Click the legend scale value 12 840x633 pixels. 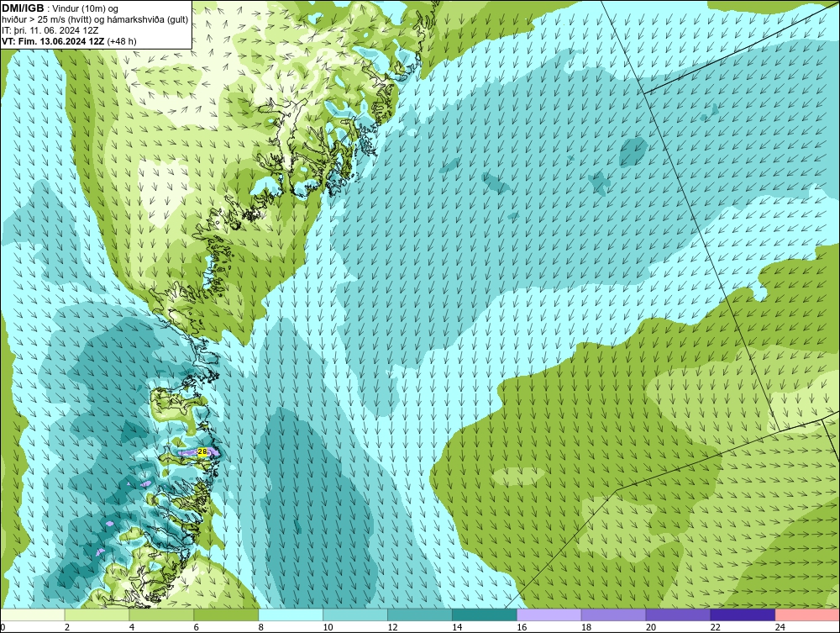(392, 627)
